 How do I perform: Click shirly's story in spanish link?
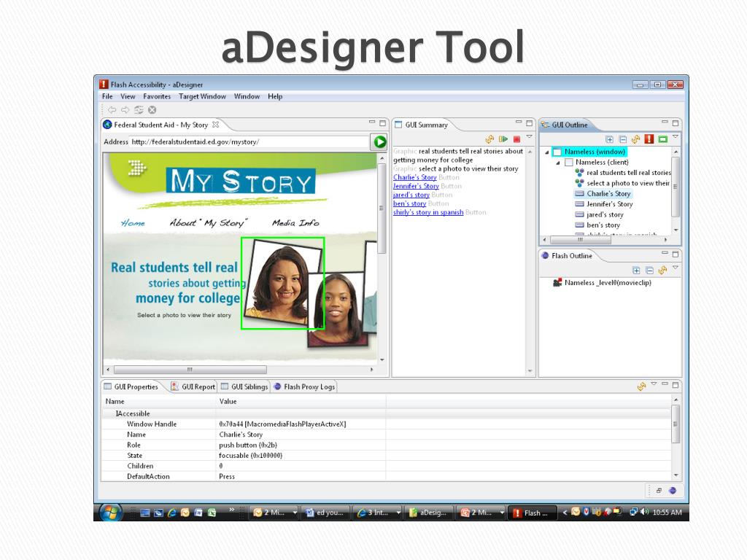pyautogui.click(x=428, y=212)
